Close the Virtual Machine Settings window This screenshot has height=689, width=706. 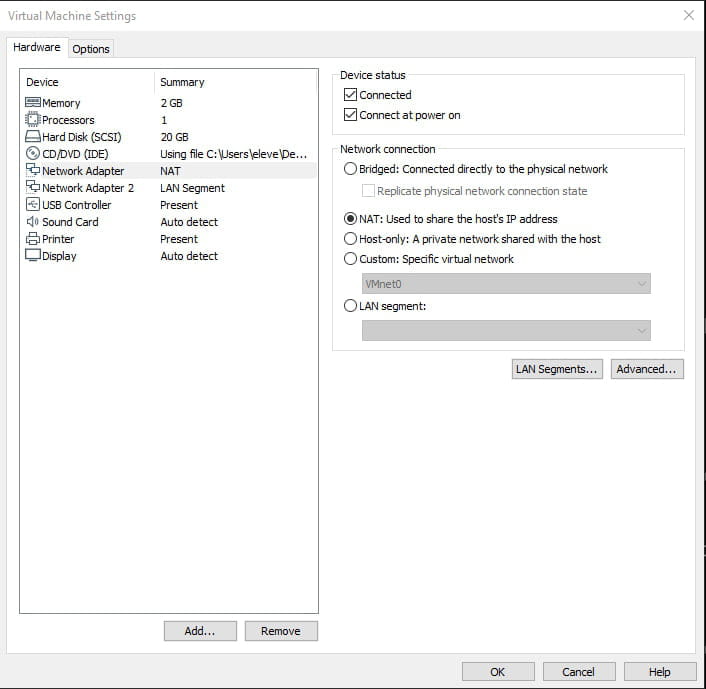point(689,15)
